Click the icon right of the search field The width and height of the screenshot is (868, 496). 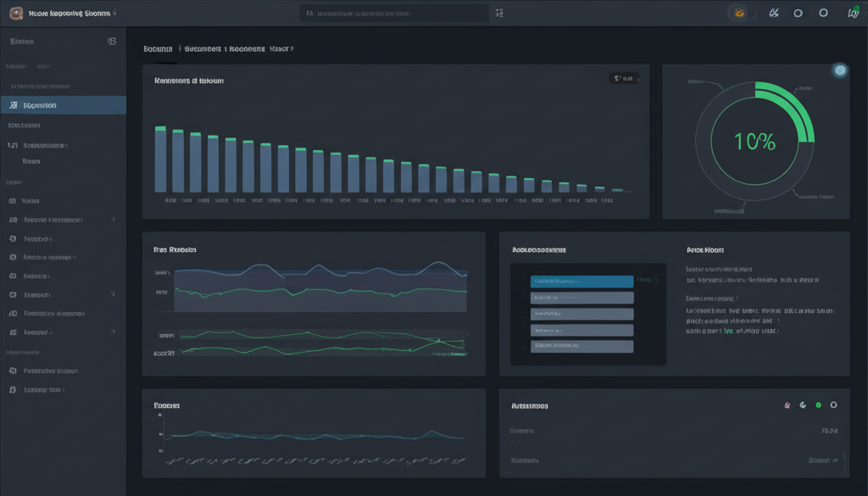[499, 14]
